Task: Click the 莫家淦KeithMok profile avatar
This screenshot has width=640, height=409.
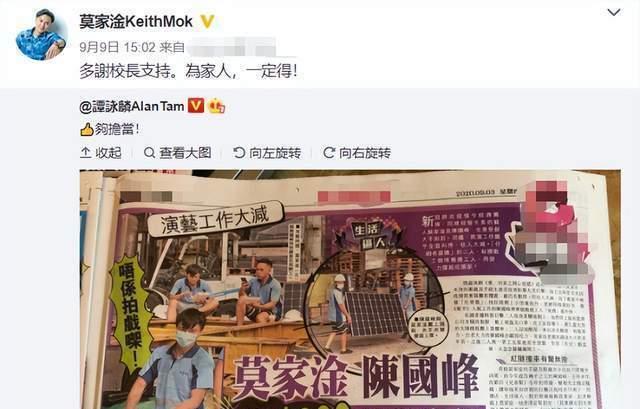Action: click(x=41, y=34)
